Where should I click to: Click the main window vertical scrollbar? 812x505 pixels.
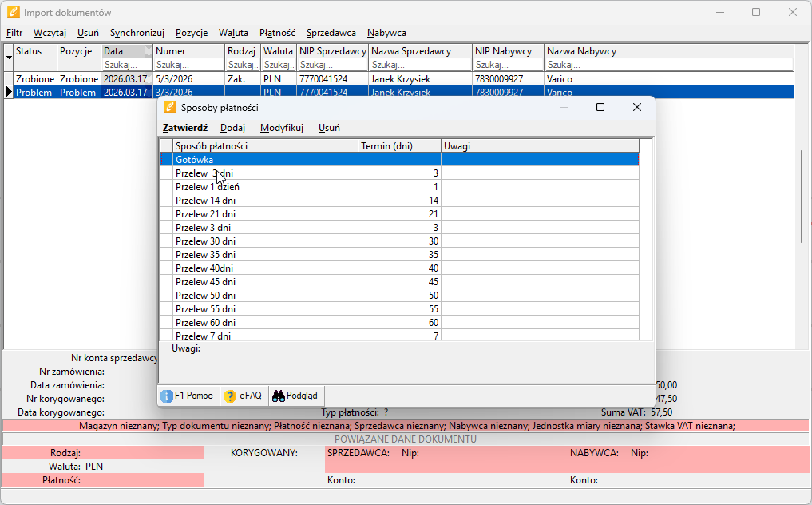point(802,196)
